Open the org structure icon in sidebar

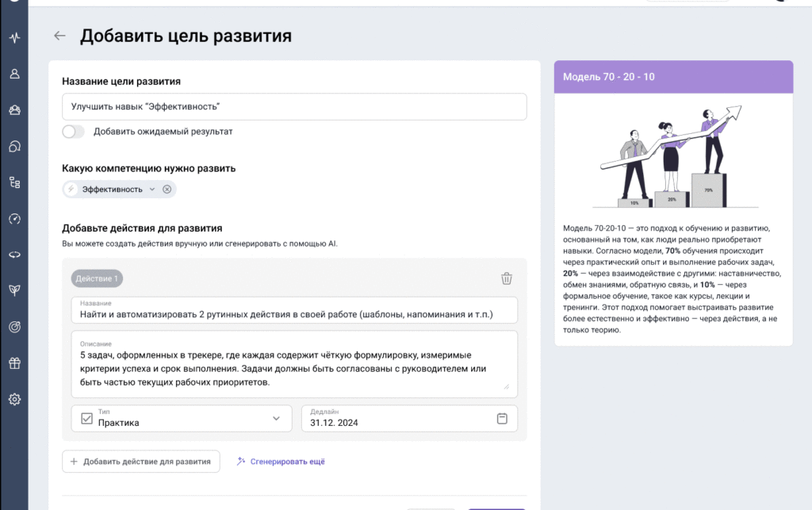click(14, 182)
